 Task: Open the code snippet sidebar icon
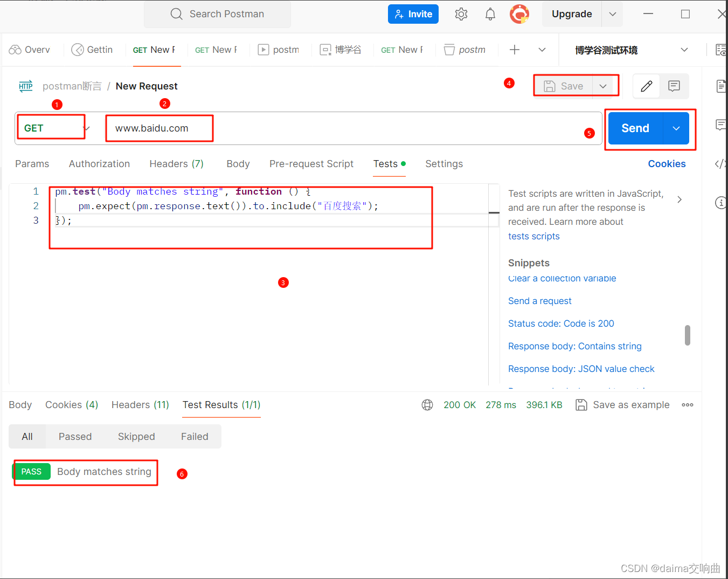(x=720, y=164)
